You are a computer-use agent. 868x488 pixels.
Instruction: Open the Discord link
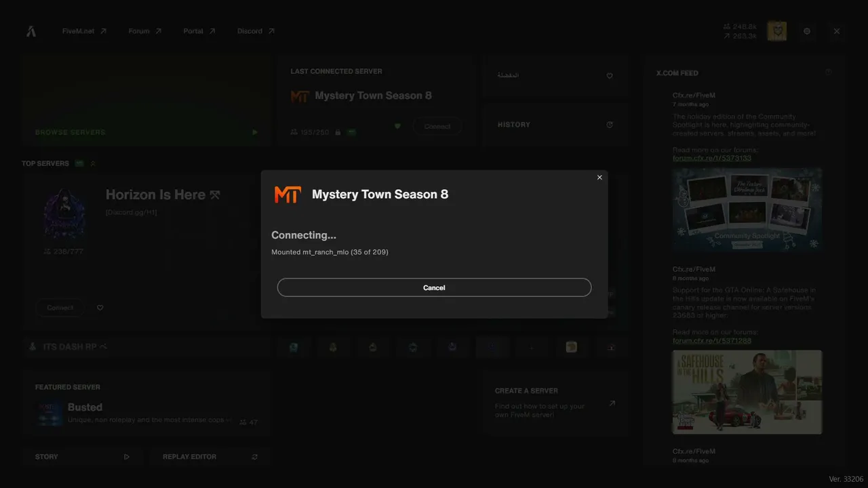coord(256,31)
